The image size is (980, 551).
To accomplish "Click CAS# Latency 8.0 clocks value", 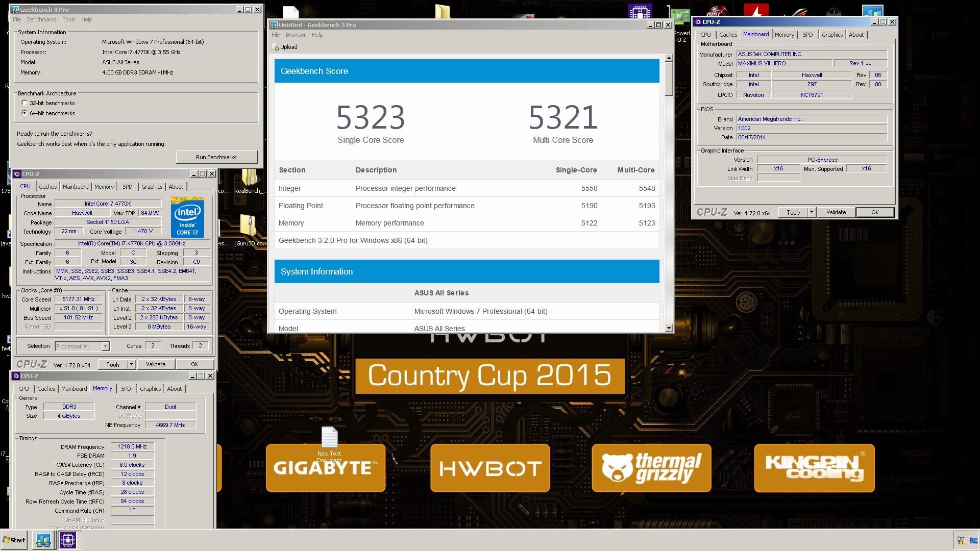I will pos(132,465).
